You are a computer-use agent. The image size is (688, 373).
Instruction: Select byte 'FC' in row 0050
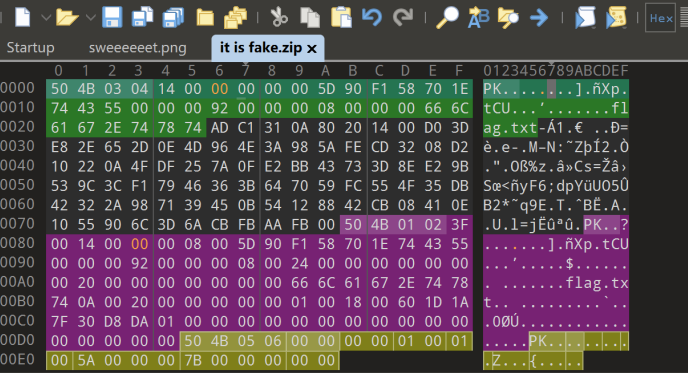pos(353,186)
